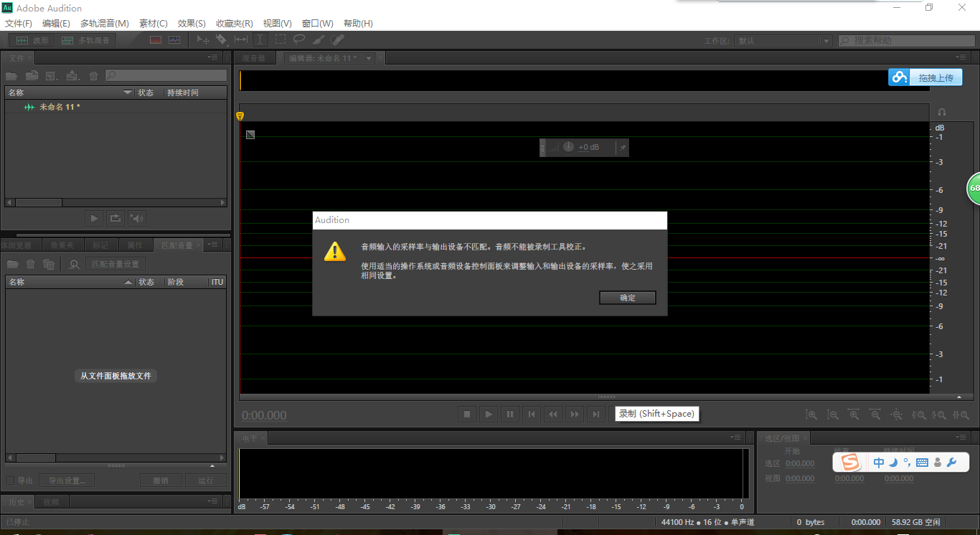
Task: Click the 运行 button
Action: (206, 480)
